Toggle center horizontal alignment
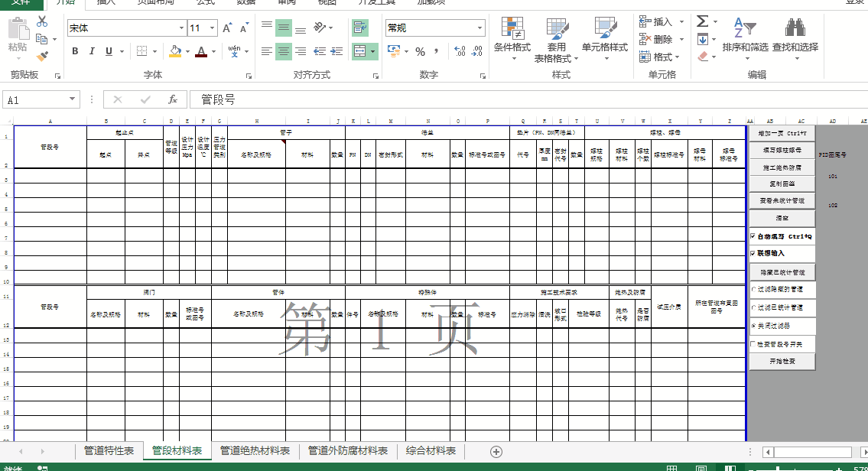Image resolution: width=868 pixels, height=471 pixels. (x=284, y=51)
